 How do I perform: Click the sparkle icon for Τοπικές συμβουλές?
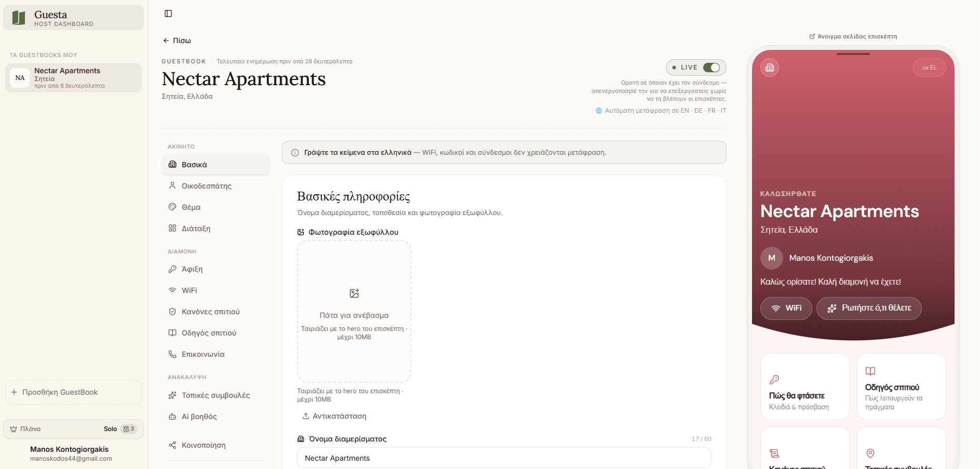tap(172, 395)
